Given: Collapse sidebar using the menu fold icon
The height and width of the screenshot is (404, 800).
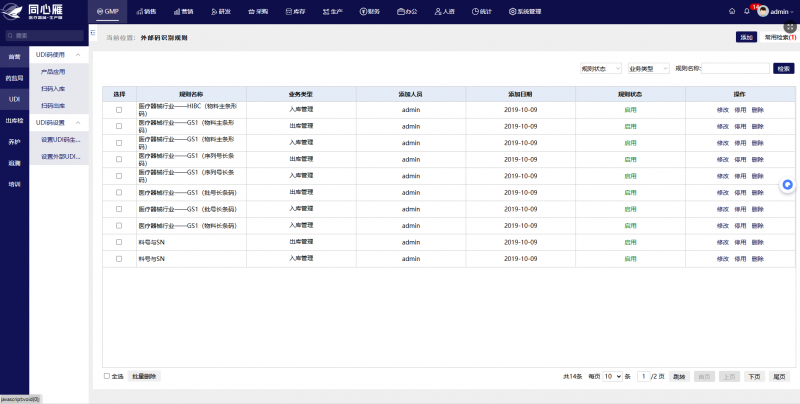Looking at the screenshot, I should 93,33.
